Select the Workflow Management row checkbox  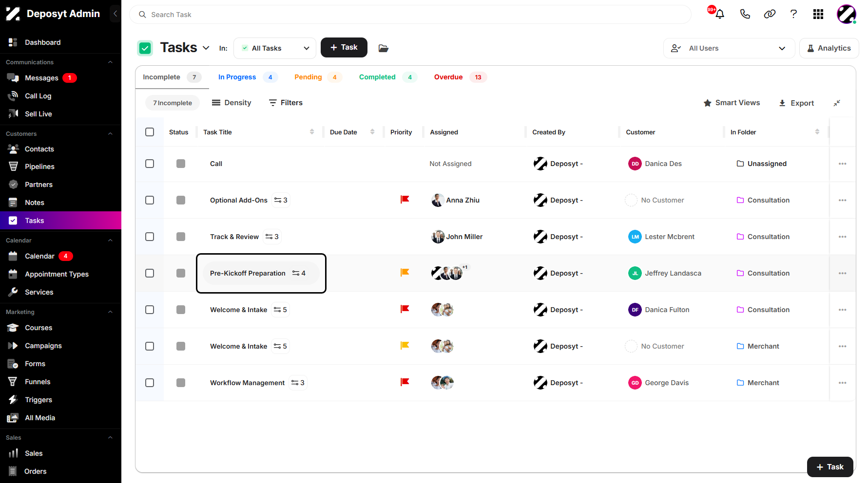pos(150,383)
